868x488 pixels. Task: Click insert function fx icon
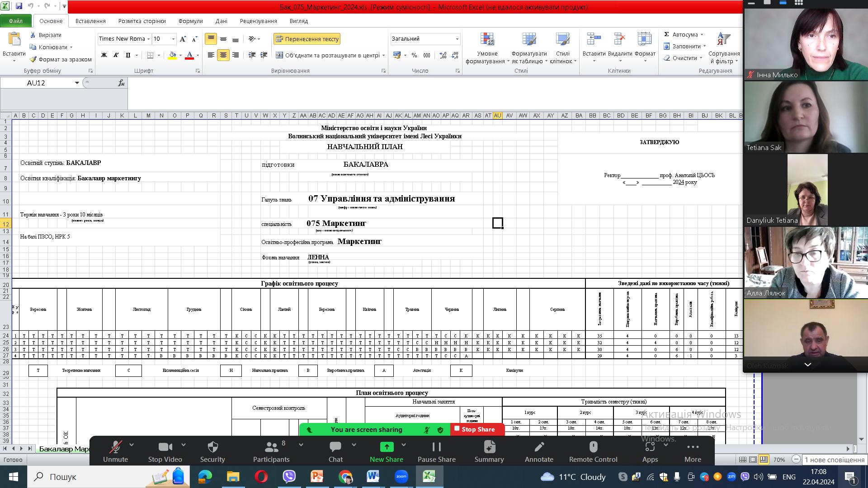(121, 83)
